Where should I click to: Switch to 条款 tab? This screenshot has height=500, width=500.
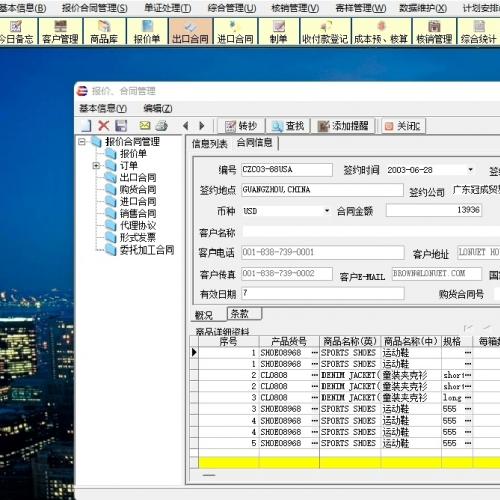(x=244, y=314)
